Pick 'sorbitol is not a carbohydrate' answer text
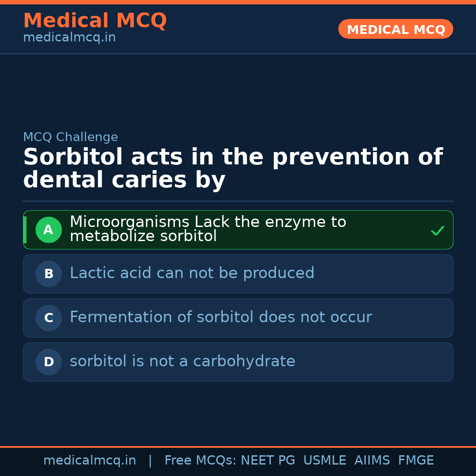Screen dimensions: 476x476 pyautogui.click(x=182, y=361)
